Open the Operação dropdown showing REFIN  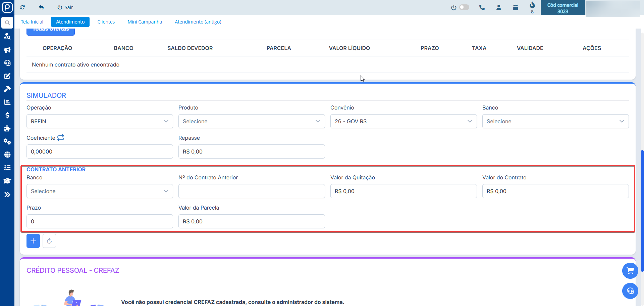click(x=100, y=121)
